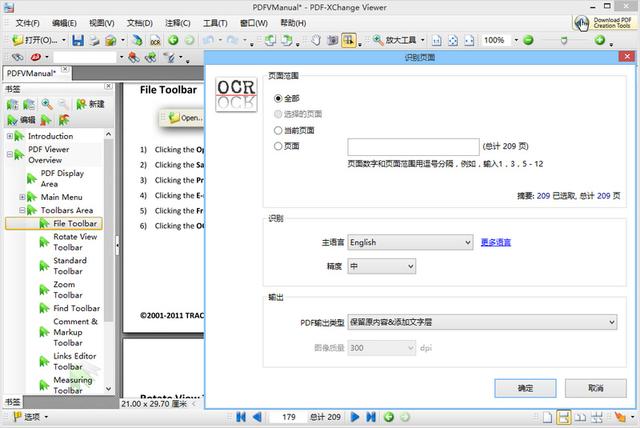The image size is (640, 428).
Task: Click the zoom in bookmark icon in sidebar
Action: click(47, 104)
